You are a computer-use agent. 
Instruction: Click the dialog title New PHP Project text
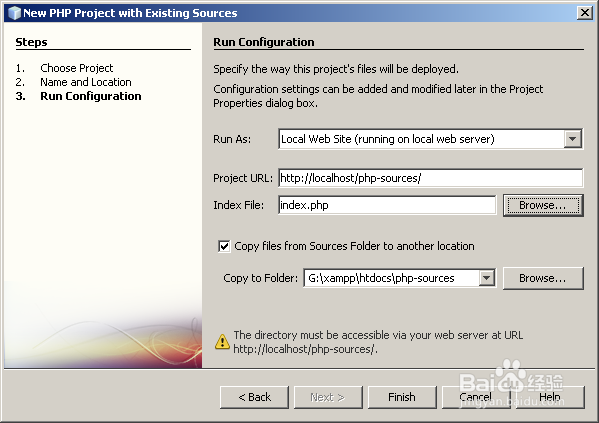130,13
